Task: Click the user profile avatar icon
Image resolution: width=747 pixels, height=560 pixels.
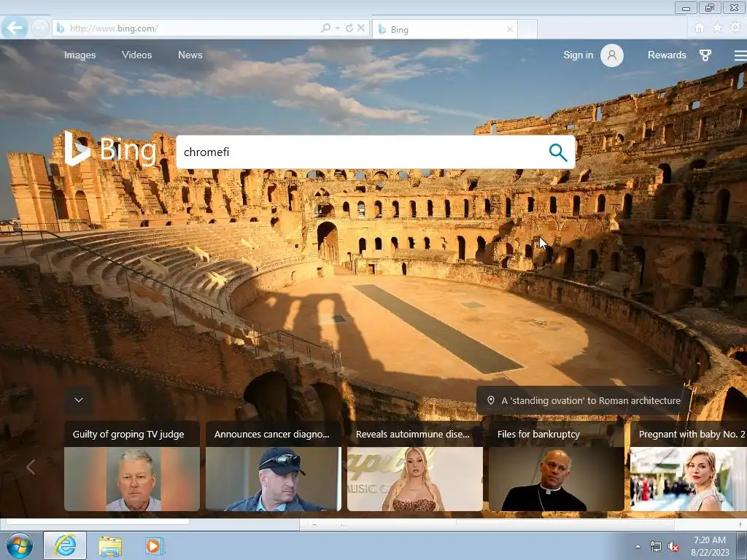Action: coord(612,55)
